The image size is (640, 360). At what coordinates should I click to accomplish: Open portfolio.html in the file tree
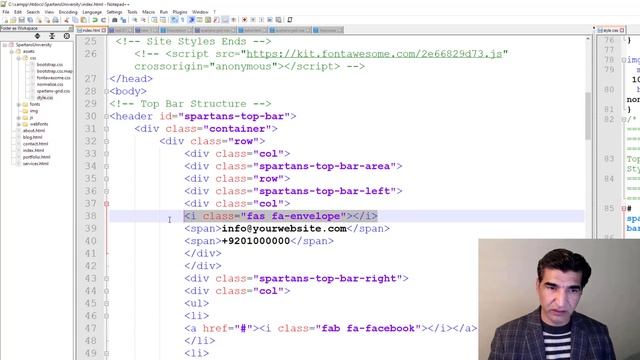click(x=37, y=157)
